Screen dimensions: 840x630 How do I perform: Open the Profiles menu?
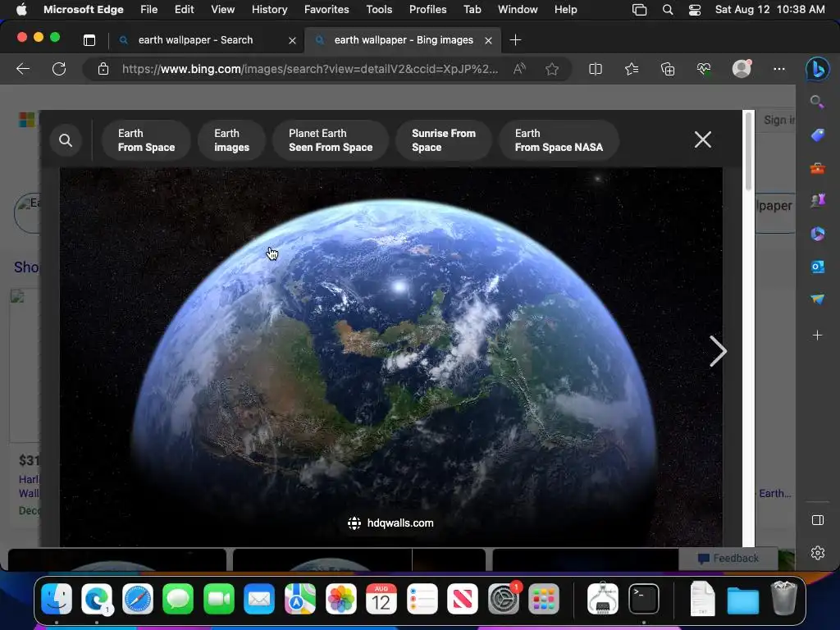click(x=427, y=10)
